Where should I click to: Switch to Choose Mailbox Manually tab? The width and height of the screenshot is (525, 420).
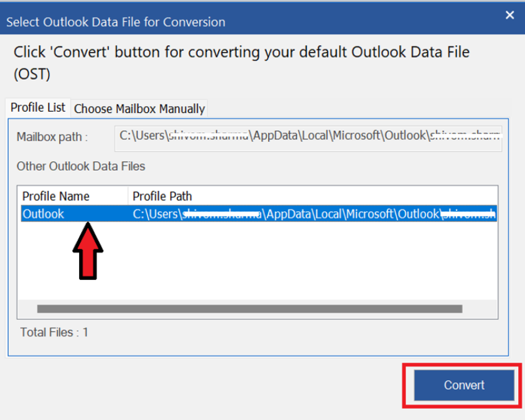(139, 109)
